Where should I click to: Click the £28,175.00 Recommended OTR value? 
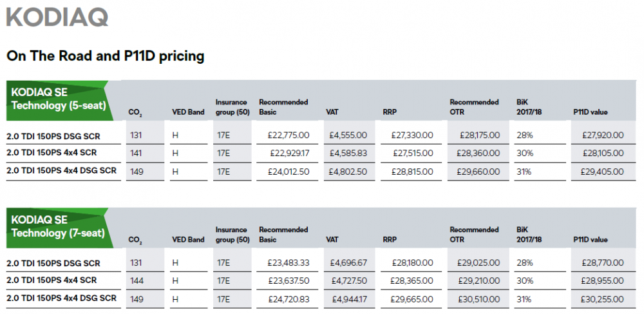click(x=478, y=135)
